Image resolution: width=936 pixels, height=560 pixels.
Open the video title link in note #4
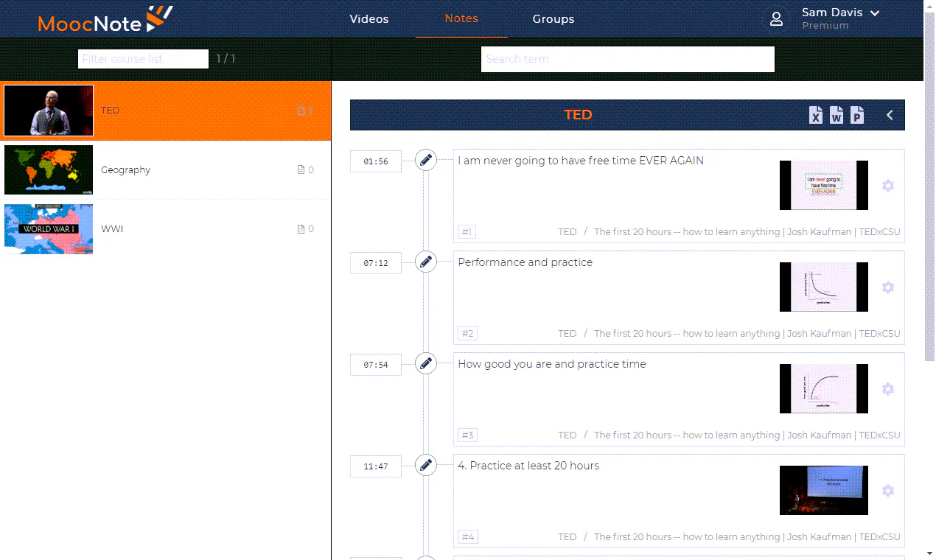tap(747, 537)
